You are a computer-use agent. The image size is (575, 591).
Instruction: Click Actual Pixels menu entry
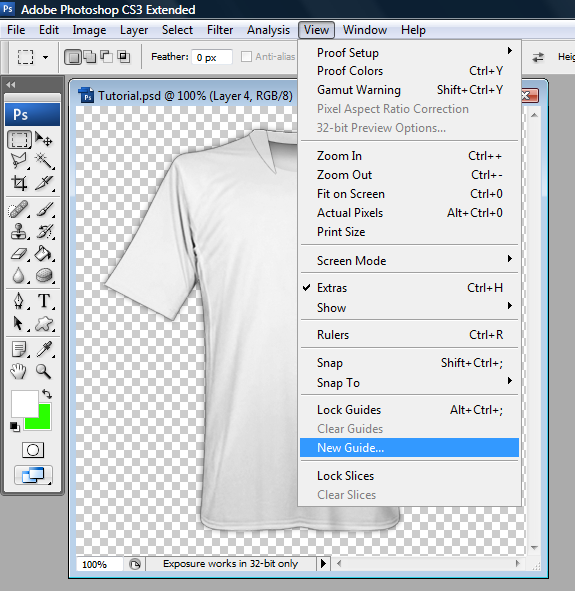409,213
